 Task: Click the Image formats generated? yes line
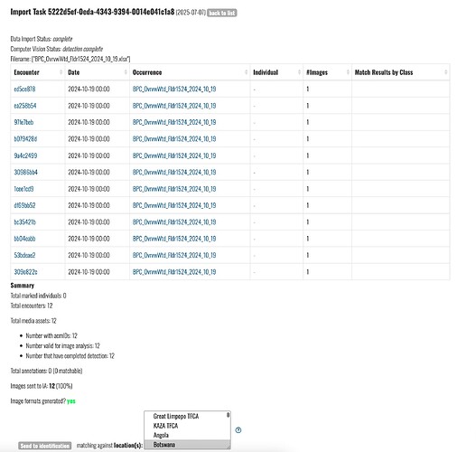coord(42,401)
